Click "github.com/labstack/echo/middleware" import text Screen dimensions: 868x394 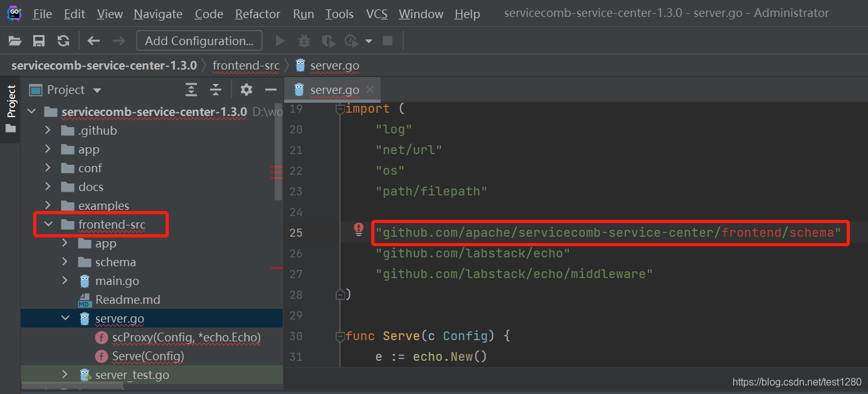coord(514,274)
